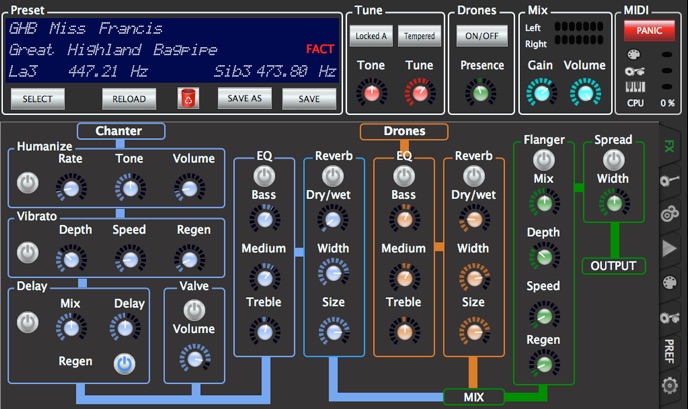688x409 pixels.
Task: Click the bagpipe icon in MIDI panel
Action: [634, 71]
